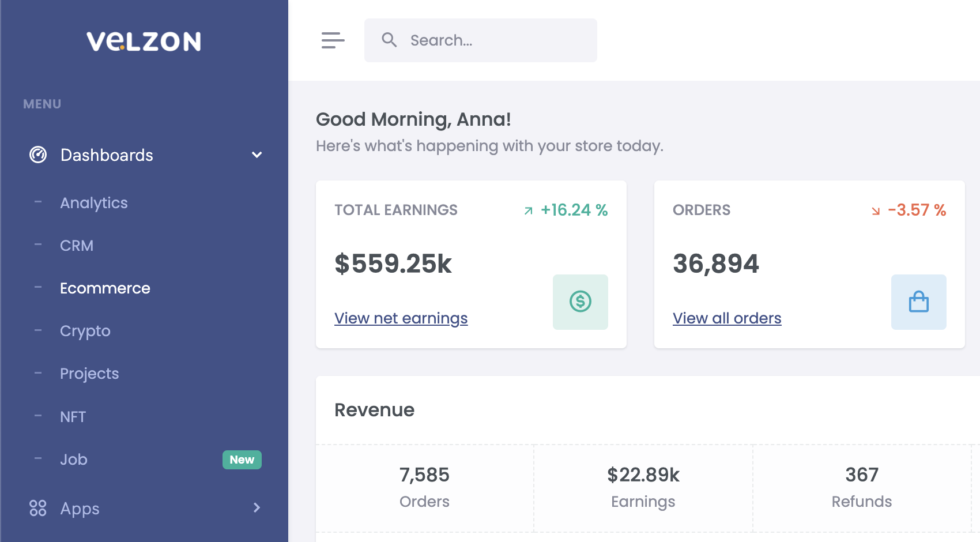Screen dimensions: 980x542
Task: Click the Apps grid icon
Action: 38,508
